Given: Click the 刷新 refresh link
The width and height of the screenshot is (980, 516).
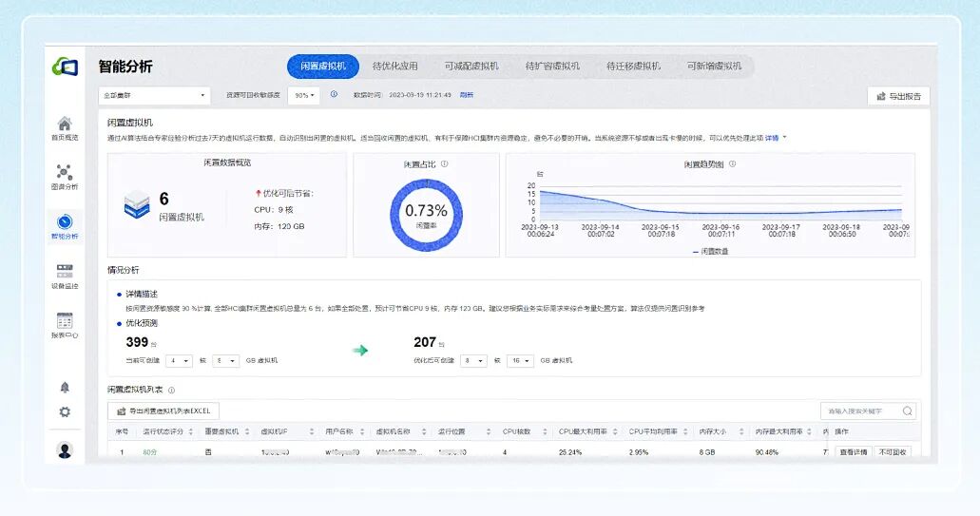Looking at the screenshot, I should tap(467, 95).
